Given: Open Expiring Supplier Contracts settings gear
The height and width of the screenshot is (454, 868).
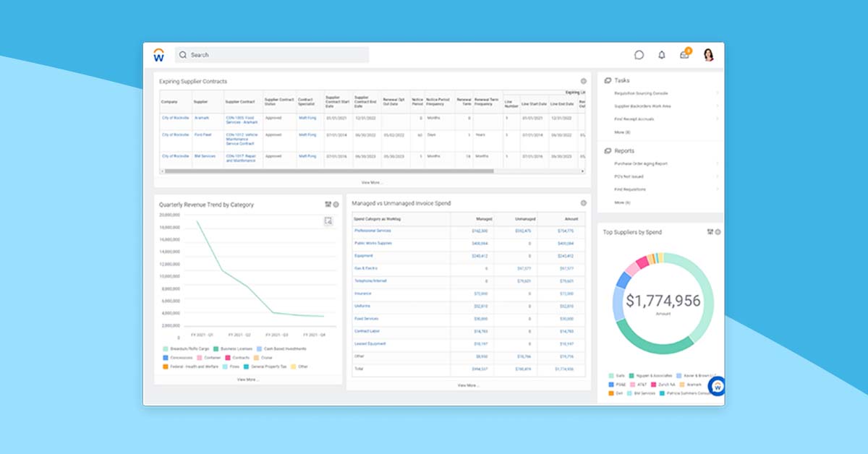Looking at the screenshot, I should click(x=584, y=81).
